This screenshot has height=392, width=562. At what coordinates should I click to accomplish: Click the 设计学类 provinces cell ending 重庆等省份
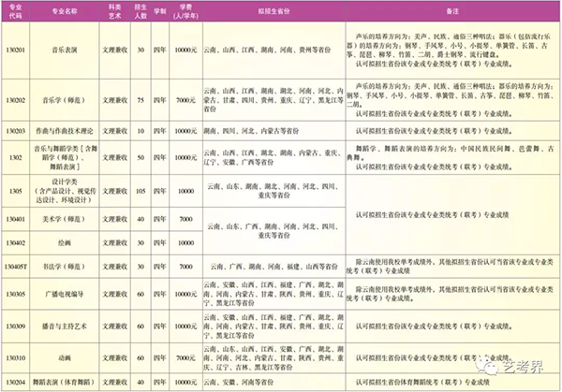[x=274, y=191]
